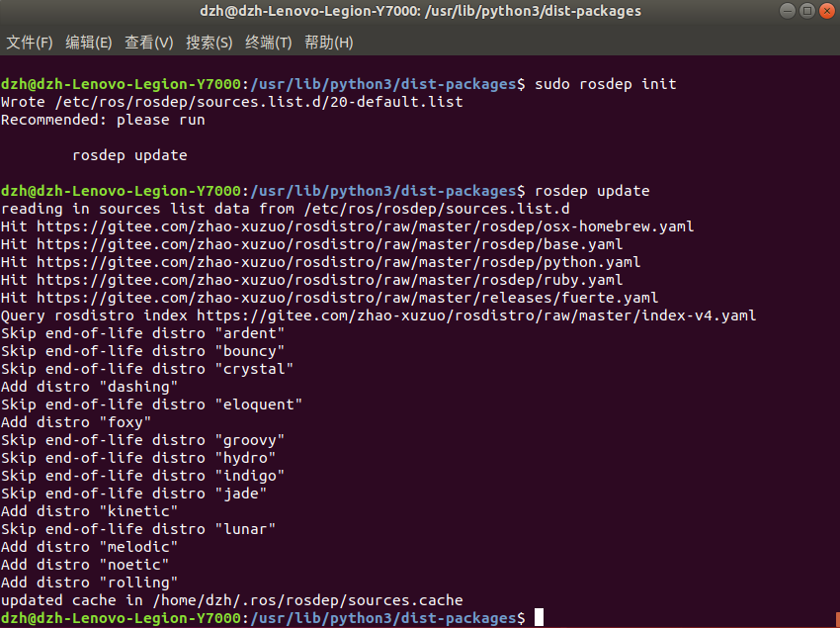Click 'Skip end-of-life distro "ardent"' line
This screenshot has height=628, width=840.
click(143, 332)
